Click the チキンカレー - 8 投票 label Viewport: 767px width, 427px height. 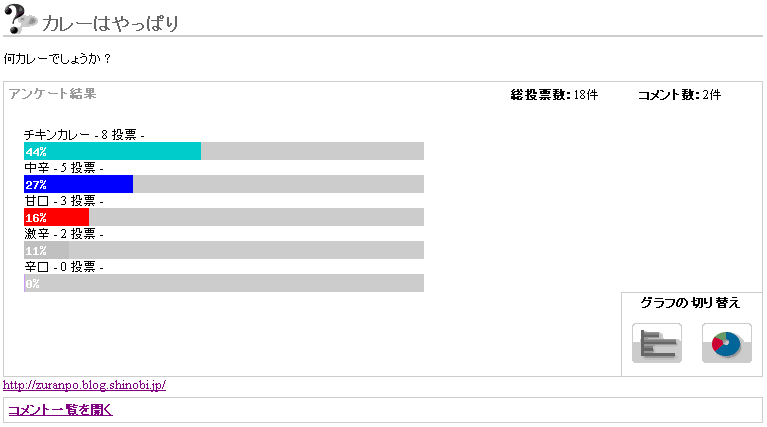[85, 134]
